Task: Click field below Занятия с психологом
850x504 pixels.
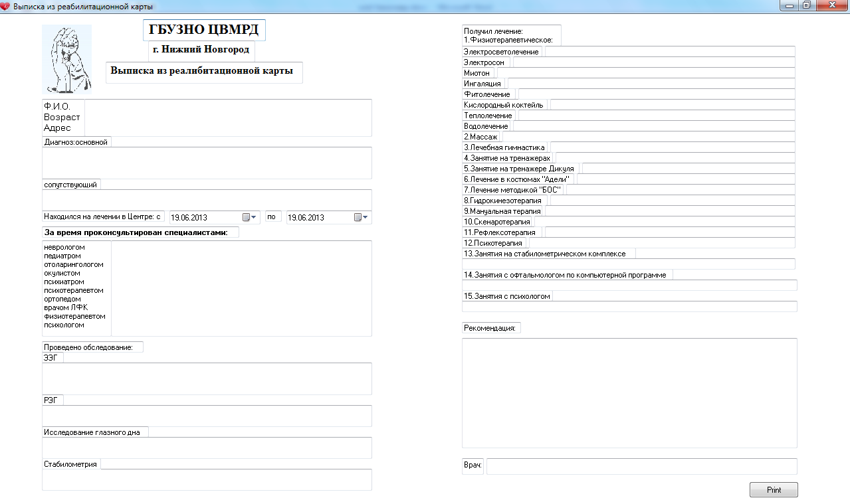Action: coord(629,306)
